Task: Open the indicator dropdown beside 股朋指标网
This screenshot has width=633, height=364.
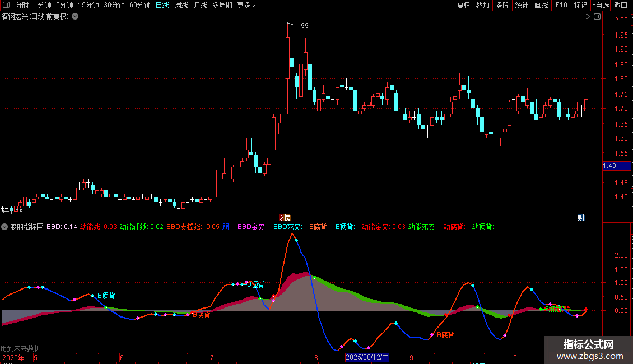Action: [x=4, y=227]
